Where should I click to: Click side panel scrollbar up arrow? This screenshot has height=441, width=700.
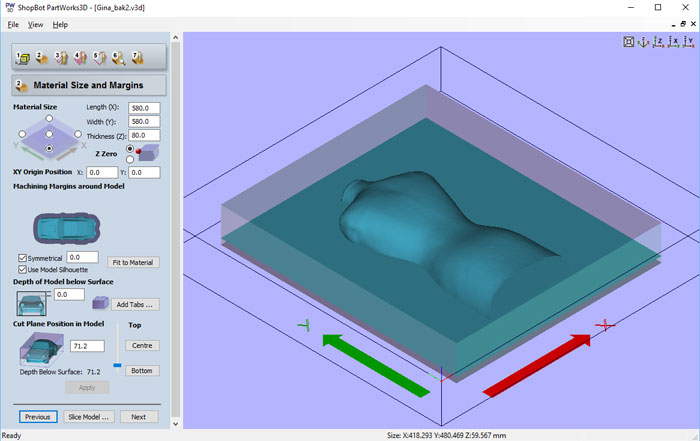pos(175,37)
